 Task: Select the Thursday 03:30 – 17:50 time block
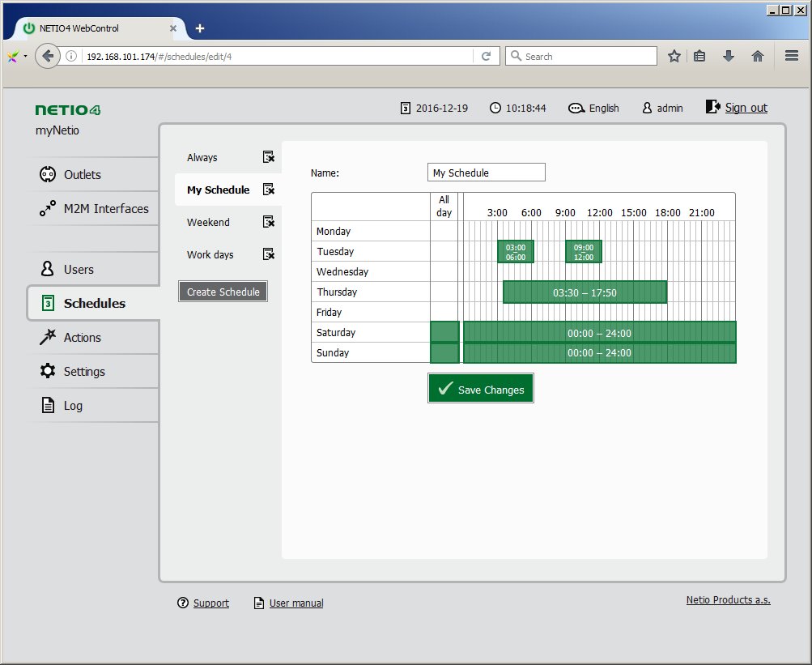(585, 292)
